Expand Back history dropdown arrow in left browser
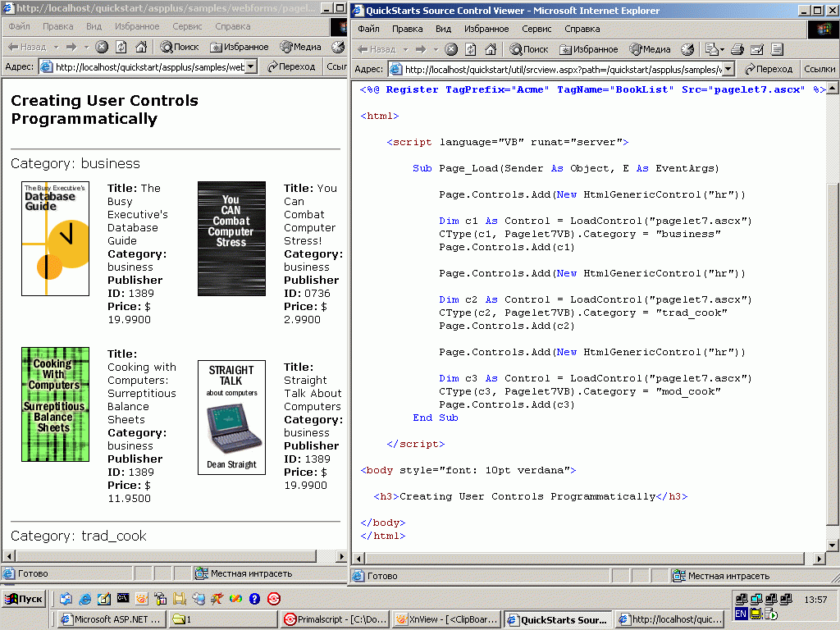 tap(54, 48)
